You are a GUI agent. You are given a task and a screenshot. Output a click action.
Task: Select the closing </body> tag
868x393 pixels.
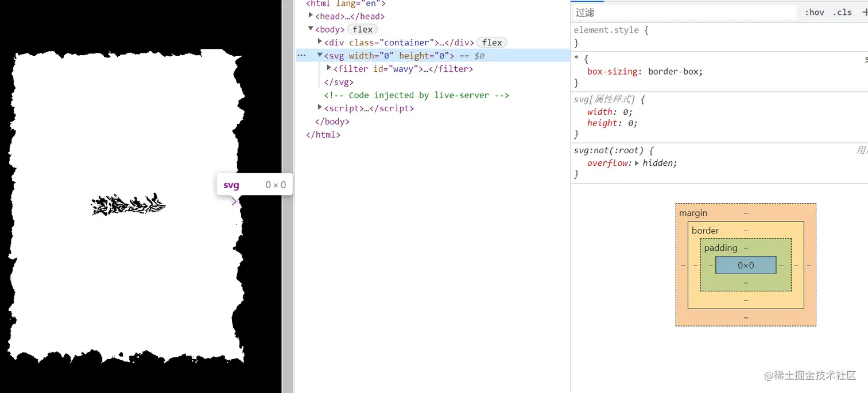point(332,122)
